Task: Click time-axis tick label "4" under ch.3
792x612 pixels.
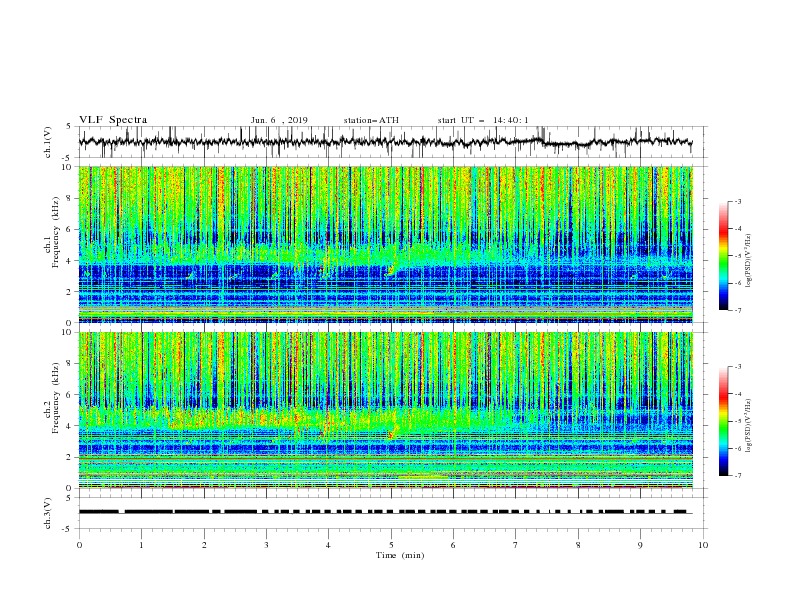Action: (329, 545)
